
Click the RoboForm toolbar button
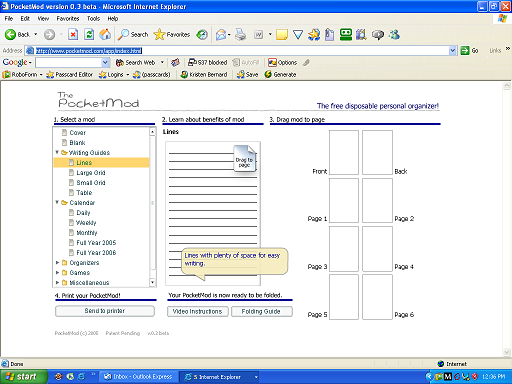point(20,75)
